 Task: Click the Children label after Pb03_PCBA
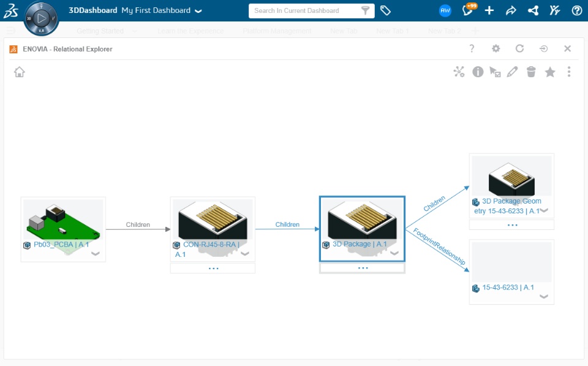click(138, 224)
